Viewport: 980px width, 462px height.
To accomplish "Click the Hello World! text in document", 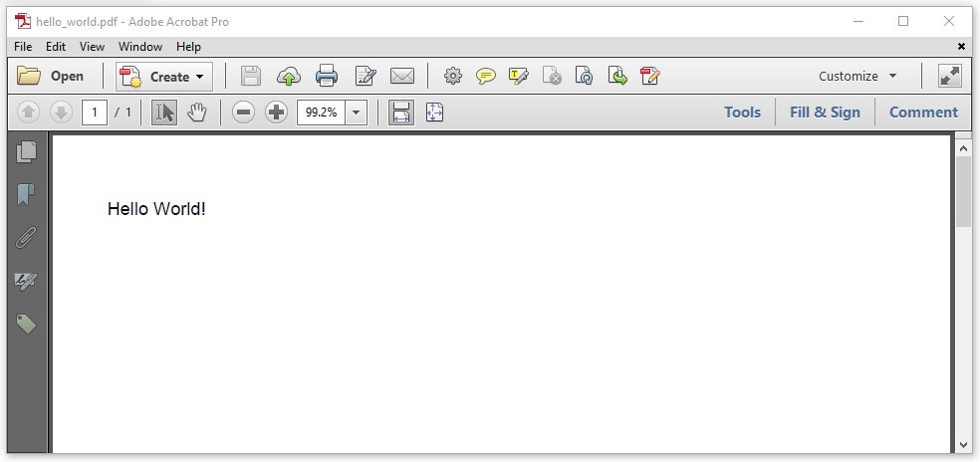I will 156,209.
